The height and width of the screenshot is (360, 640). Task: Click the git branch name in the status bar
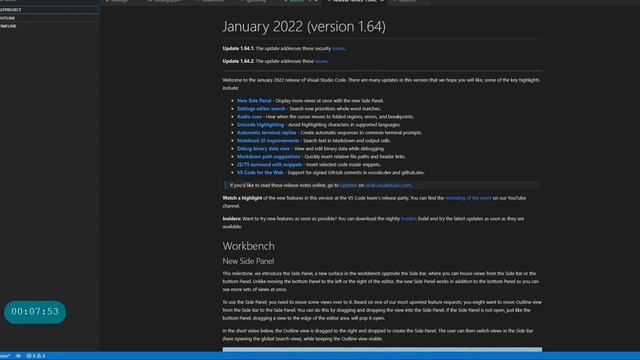click(x=5, y=356)
